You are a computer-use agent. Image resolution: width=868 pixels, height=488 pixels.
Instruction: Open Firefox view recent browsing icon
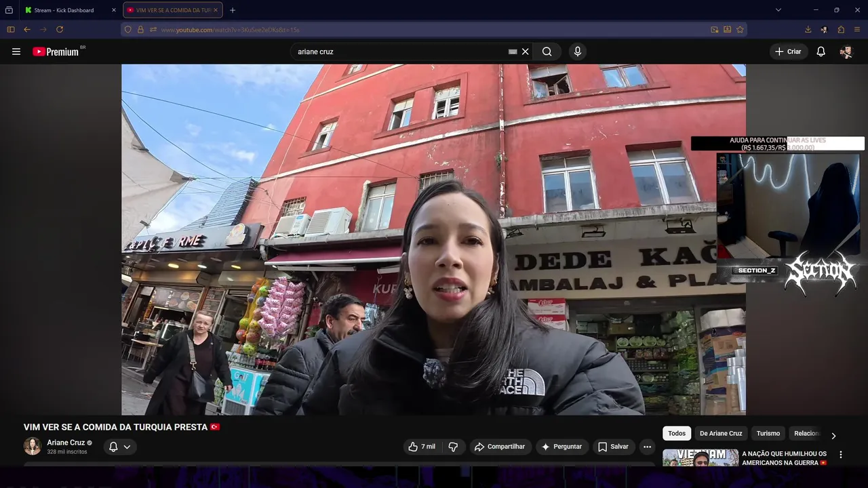click(x=9, y=10)
